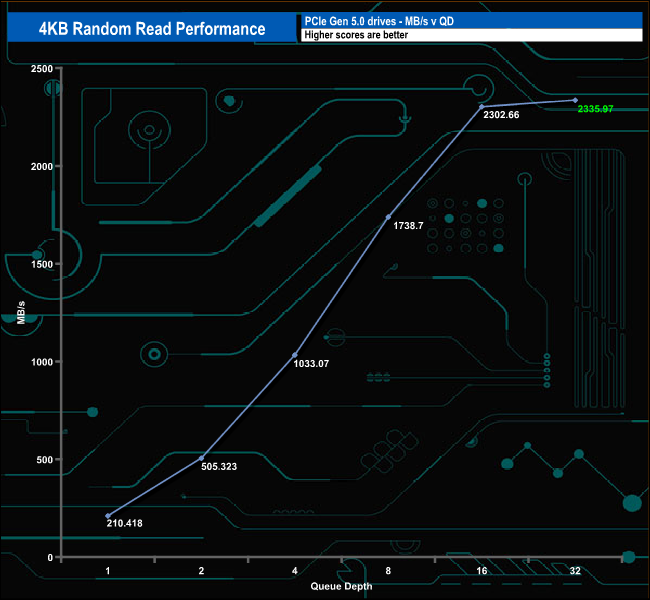This screenshot has width=650, height=600.
Task: Click the green 2335.97 value label
Action: tap(596, 109)
